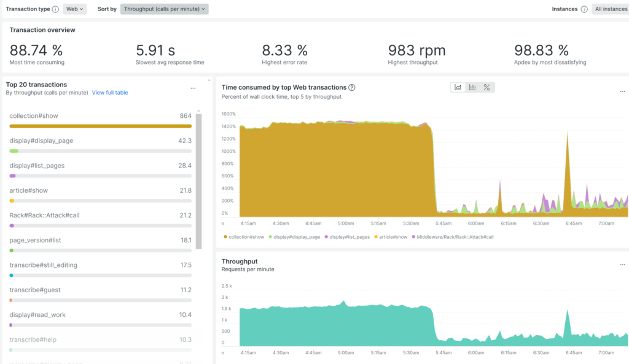This screenshot has width=629, height=364.
Task: Open the All instances dropdown
Action: (x=610, y=9)
